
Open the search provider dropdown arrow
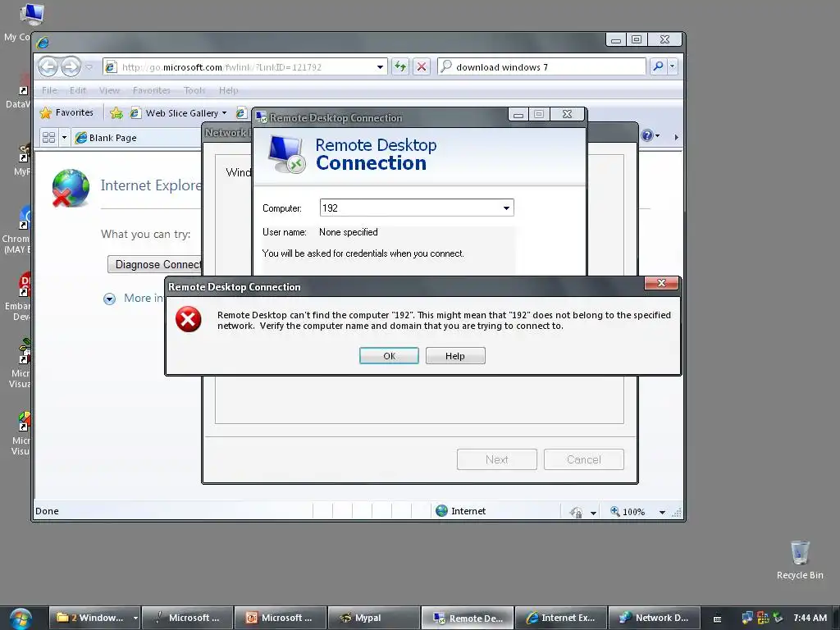tap(672, 66)
